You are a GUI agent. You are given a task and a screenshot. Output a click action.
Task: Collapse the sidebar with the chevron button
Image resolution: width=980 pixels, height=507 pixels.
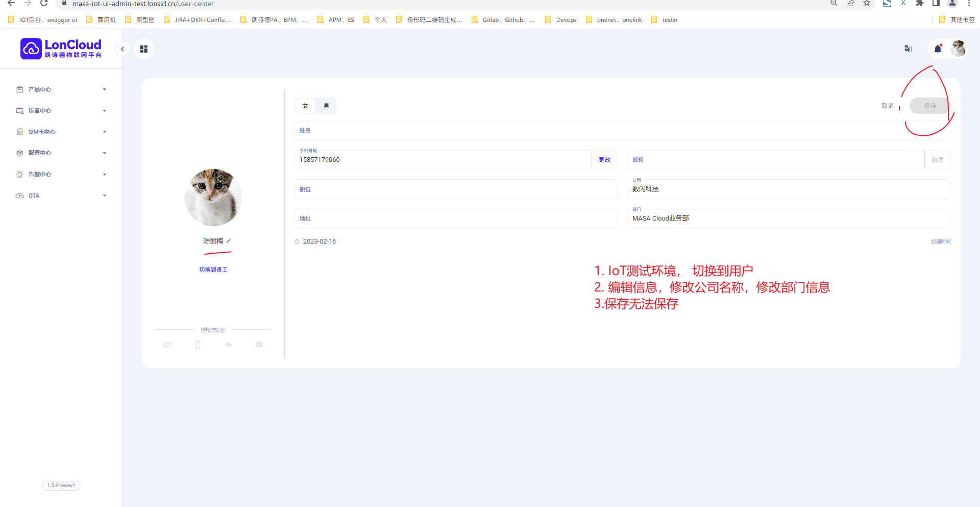[x=122, y=49]
